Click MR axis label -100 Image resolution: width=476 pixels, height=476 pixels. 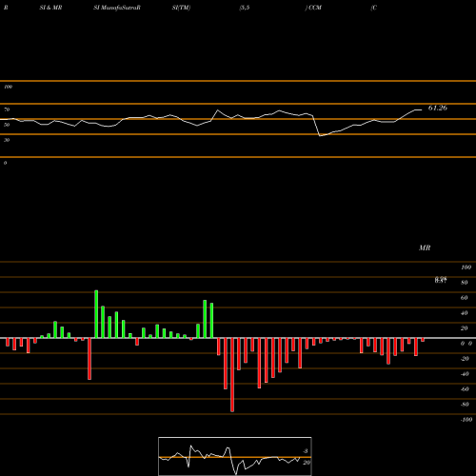(x=466, y=420)
